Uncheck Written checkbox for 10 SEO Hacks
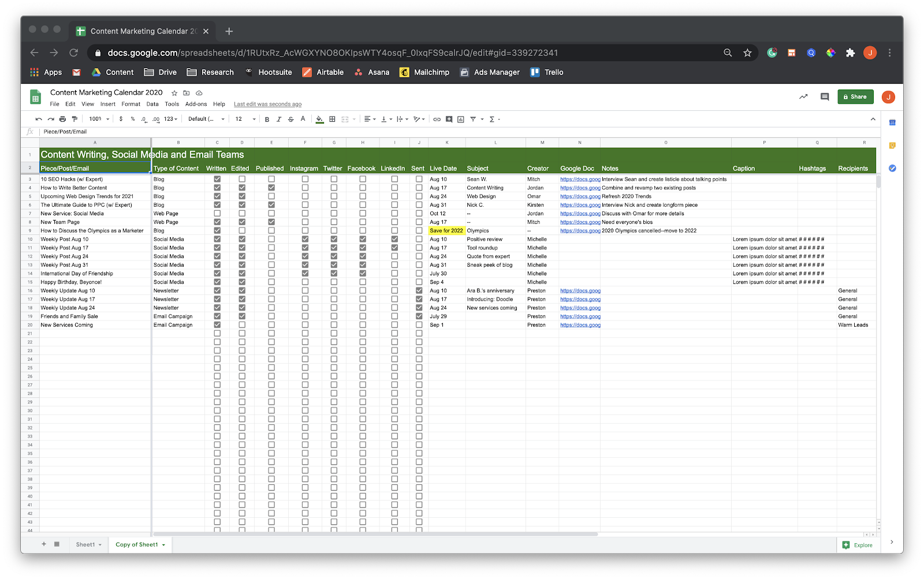 point(217,179)
